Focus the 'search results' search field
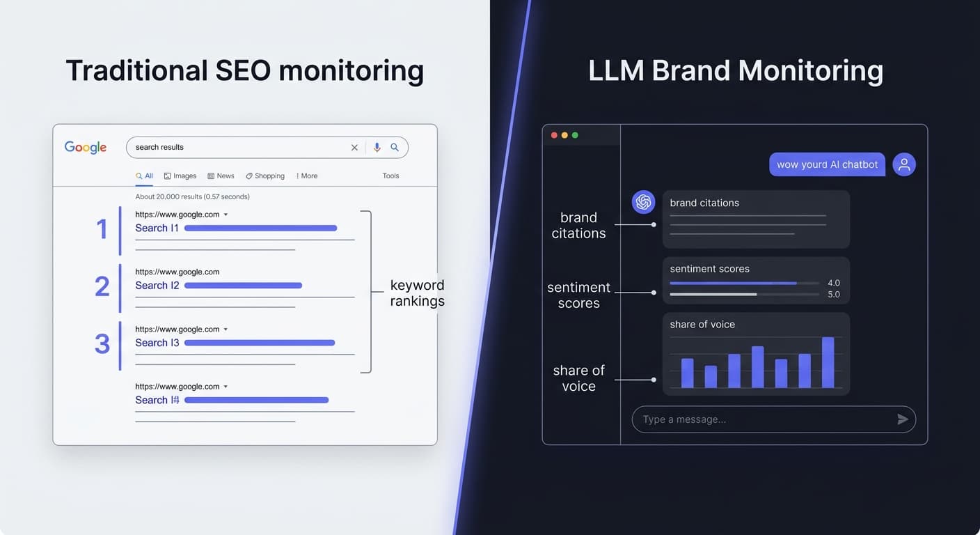 pyautogui.click(x=267, y=148)
